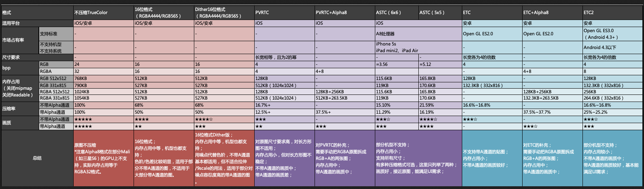Select the 264.6KB (332x816) cell
The height and width of the screenshot is (189, 644).
coord(613,98)
